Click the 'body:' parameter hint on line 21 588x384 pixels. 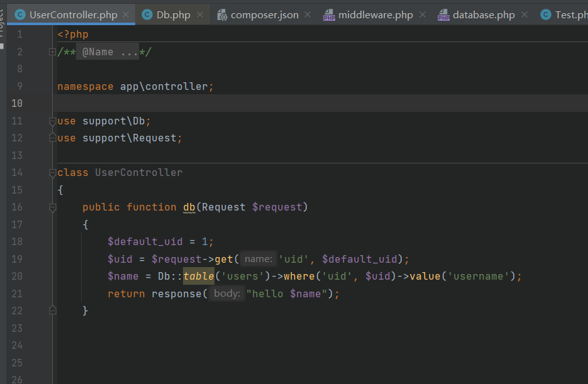tap(227, 293)
